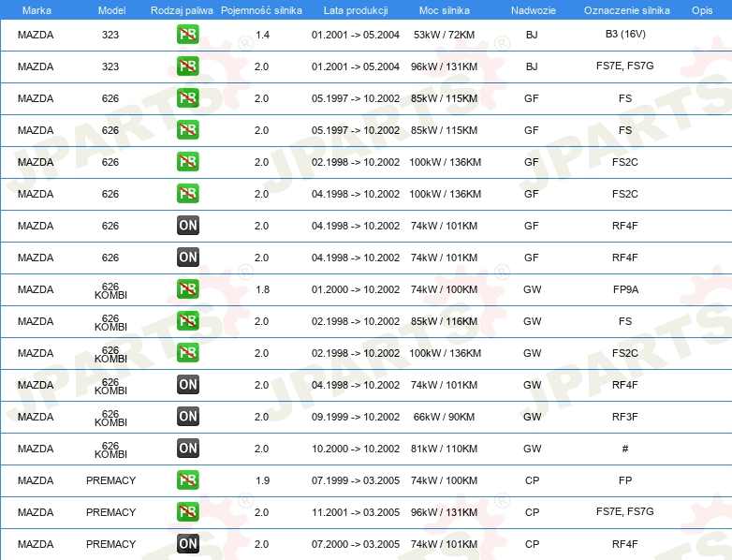The image size is (732, 560).
Task: Click the petrol icon in the 626 GF 04.1998 FS2C row
Action: (x=187, y=194)
